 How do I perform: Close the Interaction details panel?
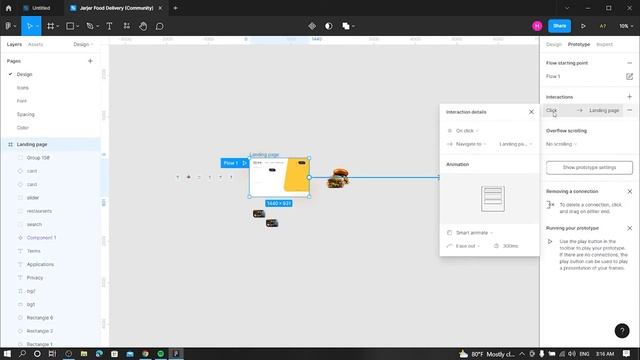(x=531, y=112)
